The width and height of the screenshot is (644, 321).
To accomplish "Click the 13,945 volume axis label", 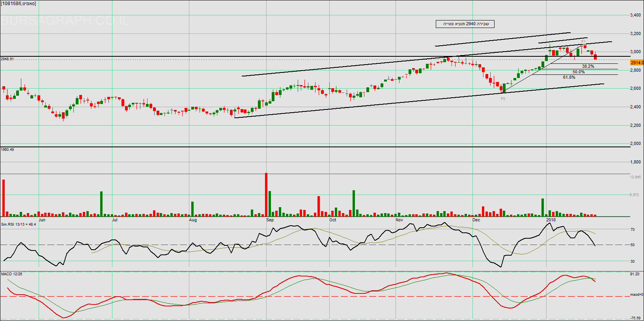I will [x=635, y=177].
